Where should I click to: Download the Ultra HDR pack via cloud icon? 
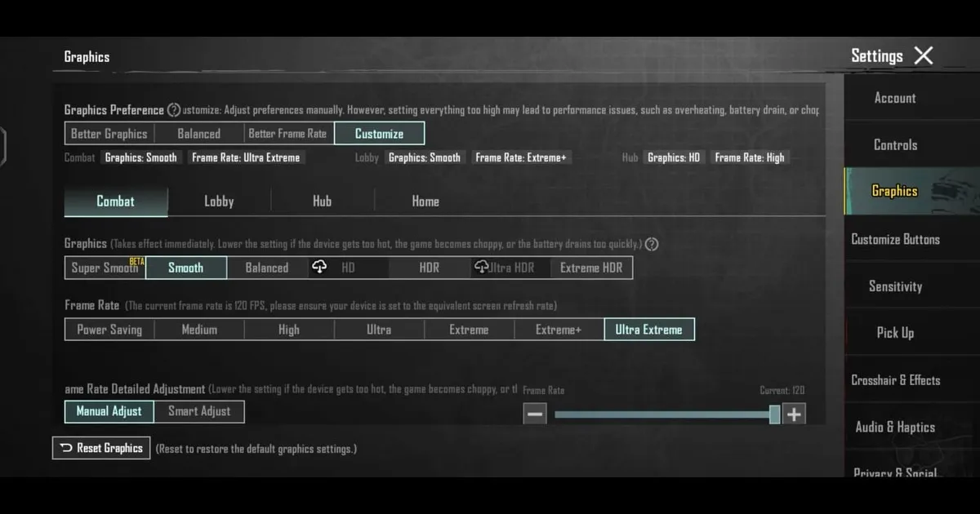481,267
